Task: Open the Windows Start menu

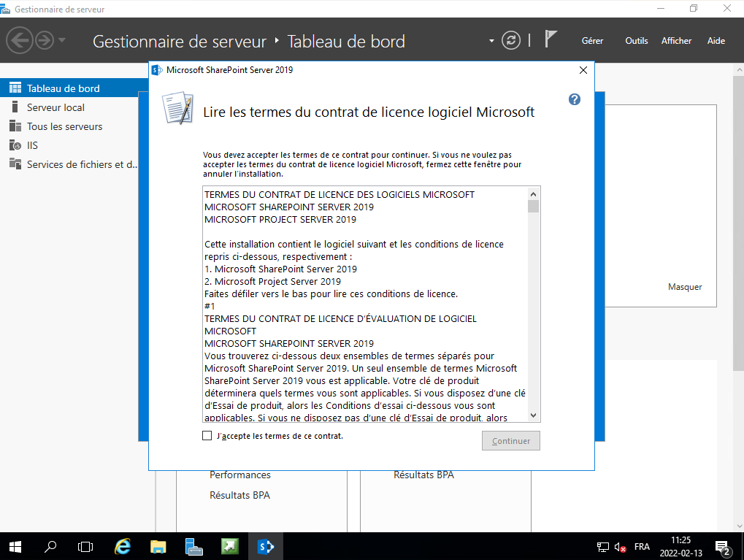Action: click(15, 546)
